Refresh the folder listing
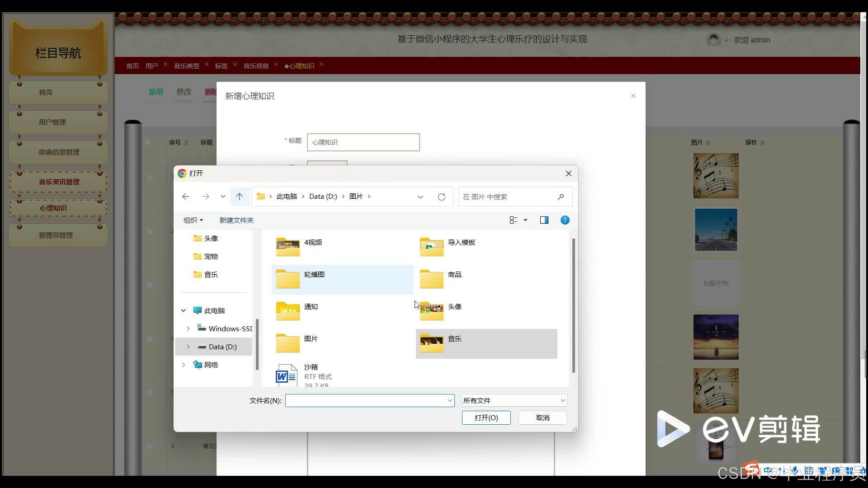The width and height of the screenshot is (868, 488). [442, 197]
